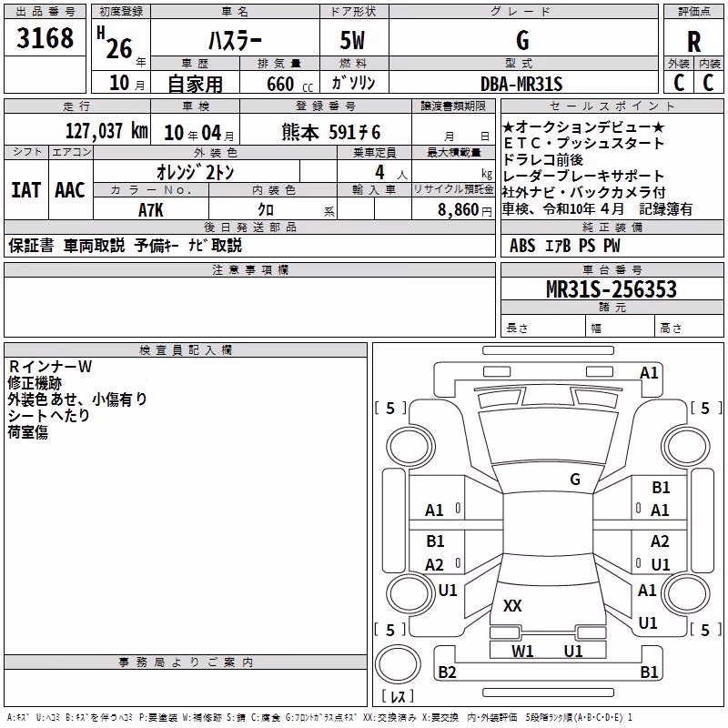Screen dimensions: 728x728
Task: Select the PW entry under 純正装備
Action: click(612, 246)
